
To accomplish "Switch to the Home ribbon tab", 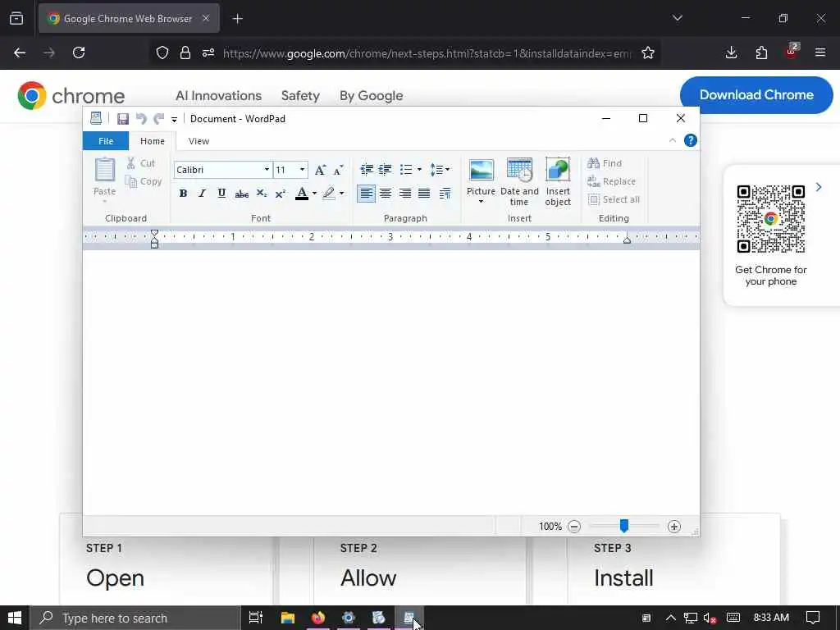I will coord(152,141).
